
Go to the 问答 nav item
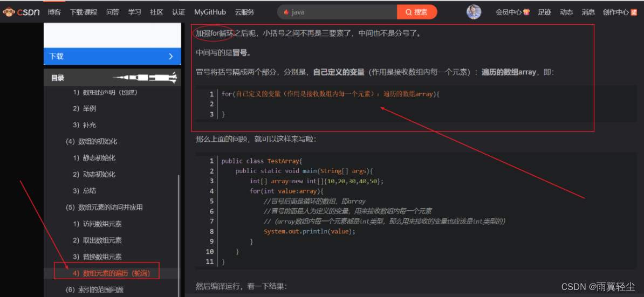click(113, 12)
